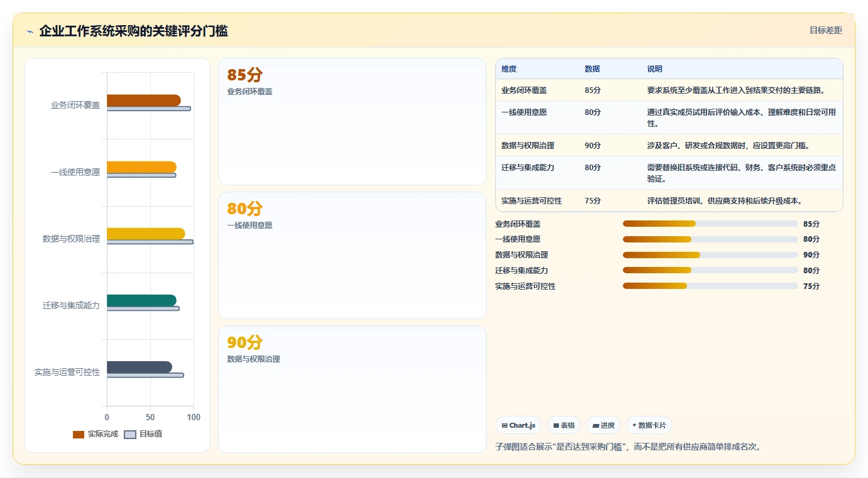This screenshot has width=868, height=478.
Task: Click the 一线使用意愿 target bar in the chart
Action: [x=141, y=175]
